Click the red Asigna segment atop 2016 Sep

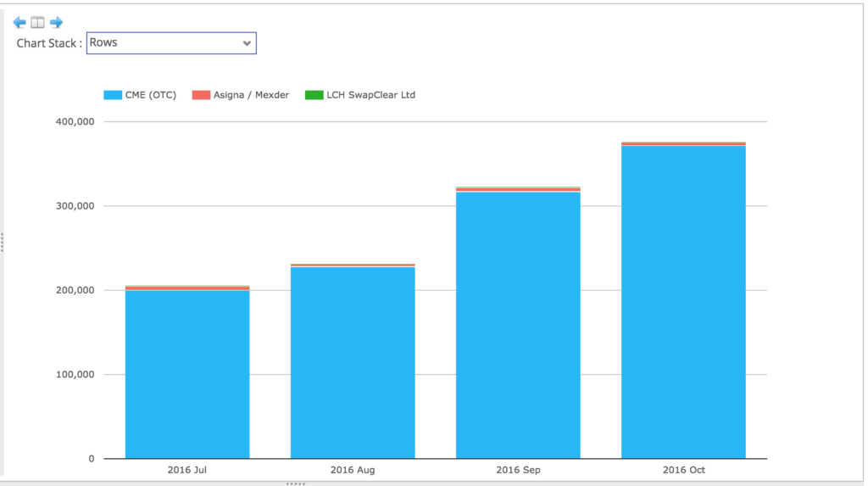coord(518,189)
